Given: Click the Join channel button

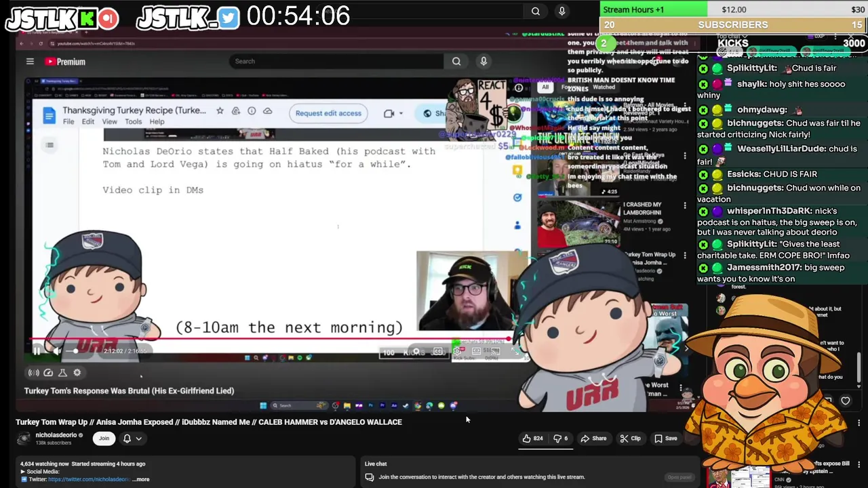Looking at the screenshot, I should (104, 439).
